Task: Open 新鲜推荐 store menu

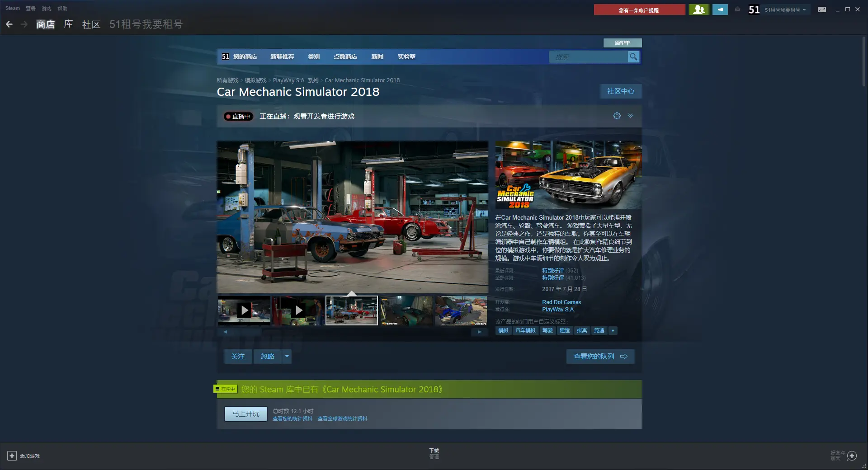Action: click(282, 56)
